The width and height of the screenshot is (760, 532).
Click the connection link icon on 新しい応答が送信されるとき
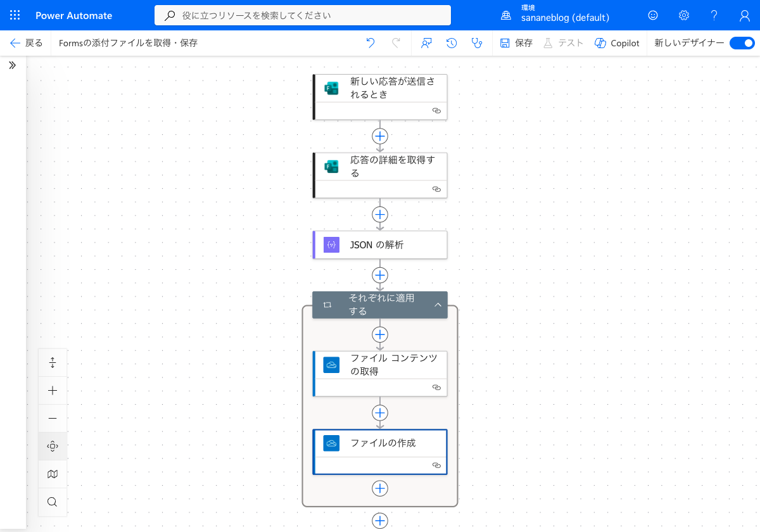pyautogui.click(x=436, y=110)
